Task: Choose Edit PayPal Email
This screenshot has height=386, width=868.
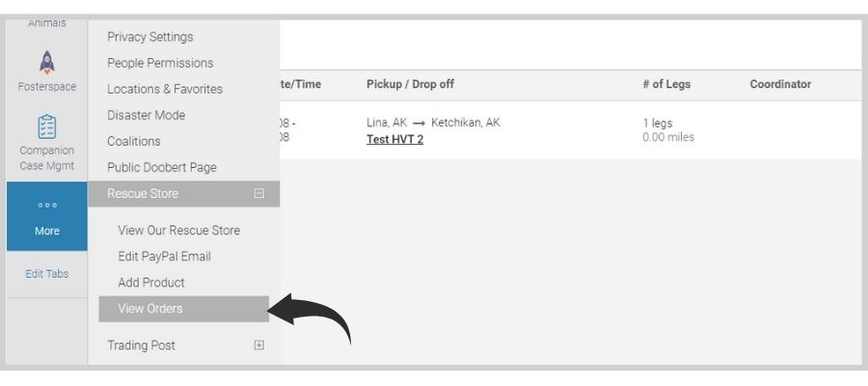Action: [x=164, y=257]
